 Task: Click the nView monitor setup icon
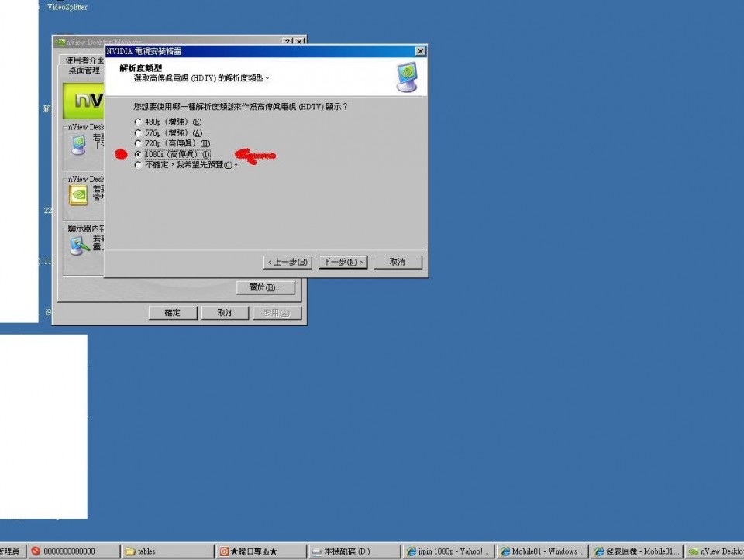(x=79, y=145)
